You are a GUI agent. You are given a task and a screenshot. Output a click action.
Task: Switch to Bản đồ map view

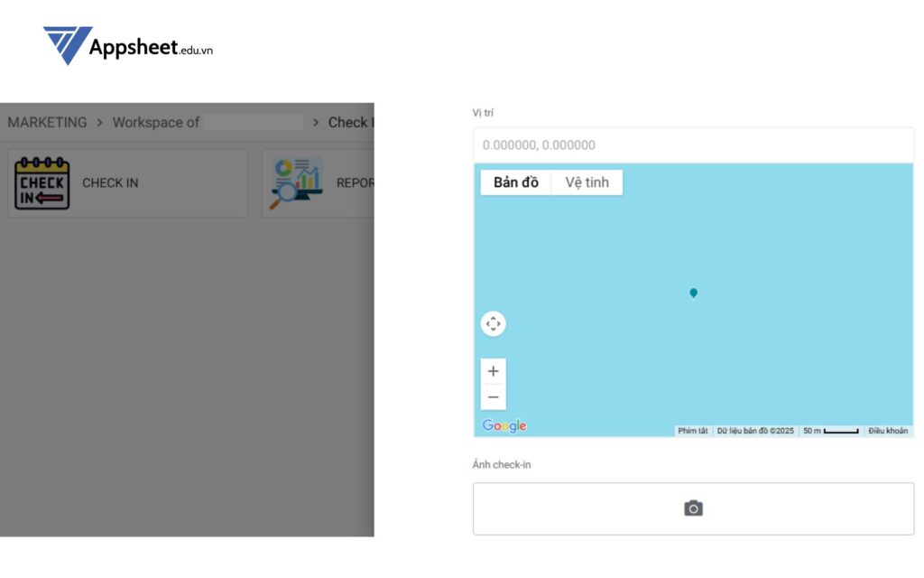point(515,182)
